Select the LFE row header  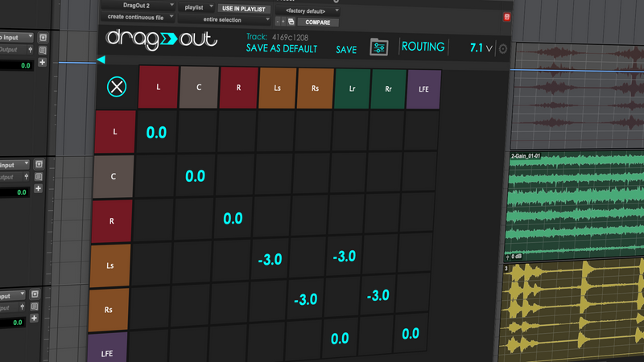[107, 348]
